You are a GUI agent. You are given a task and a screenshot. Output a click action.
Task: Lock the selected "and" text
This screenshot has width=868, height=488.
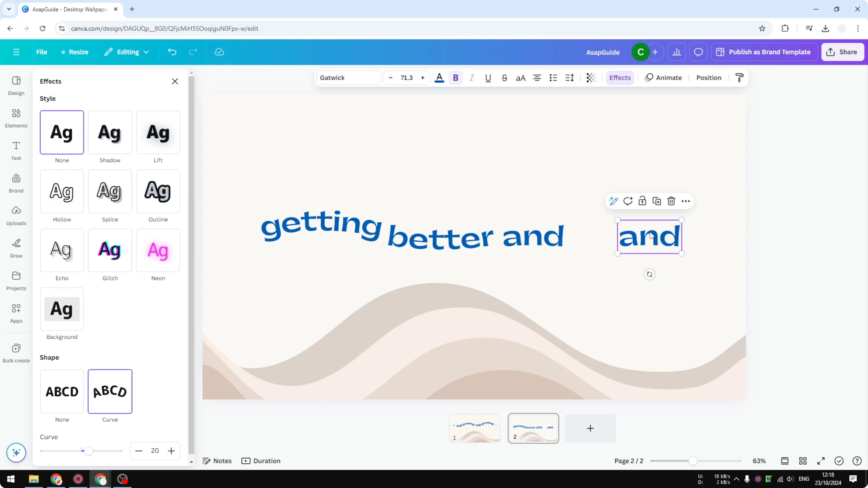[642, 201]
